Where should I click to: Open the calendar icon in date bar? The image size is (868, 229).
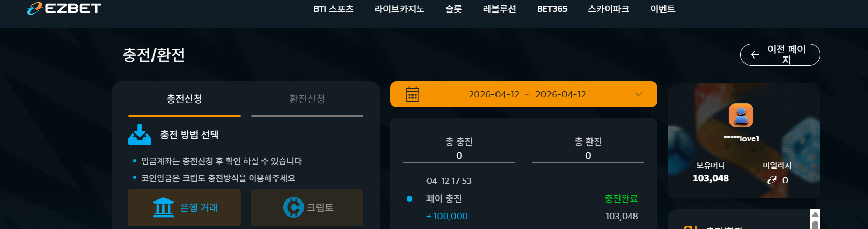[x=412, y=94]
